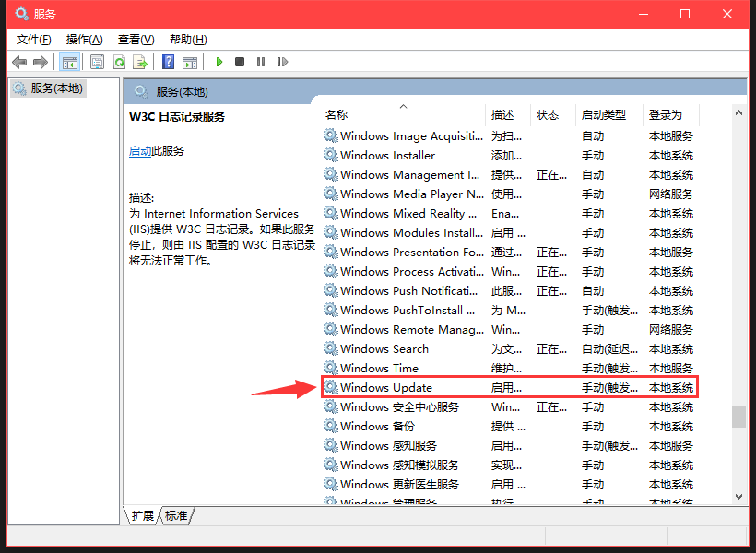Image resolution: width=756 pixels, height=553 pixels.
Task: Click the scrollbar down arrow
Action: tap(738, 497)
